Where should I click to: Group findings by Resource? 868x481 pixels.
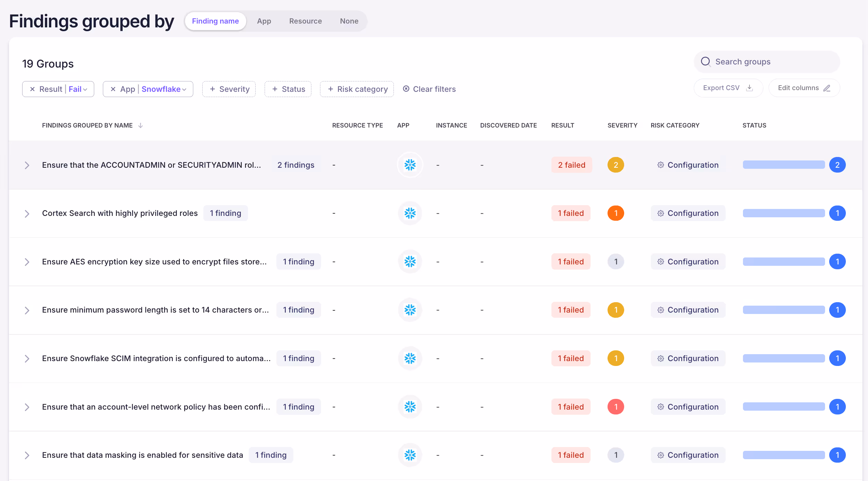305,21
